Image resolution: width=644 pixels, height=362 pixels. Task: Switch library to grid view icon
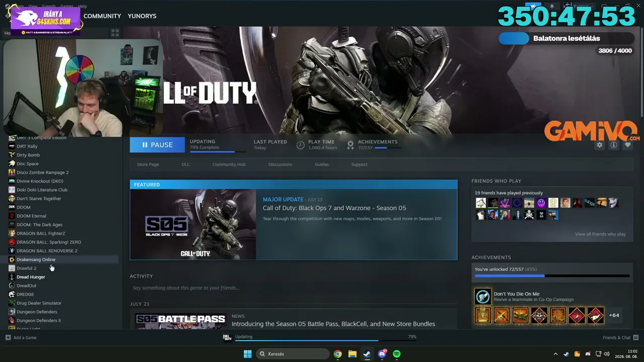coord(115,33)
